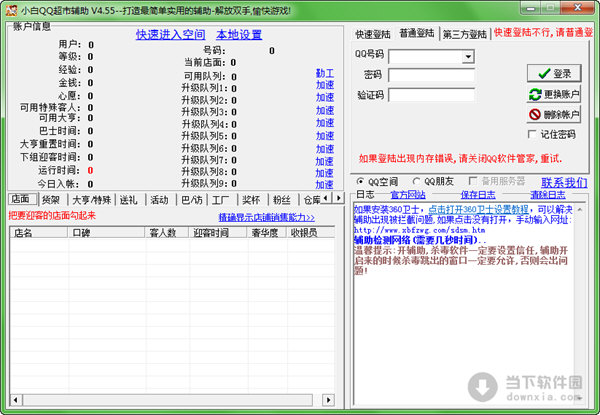Open the QQ号码 dropdown arrow
Screen dimensions: 600x415
click(468, 57)
